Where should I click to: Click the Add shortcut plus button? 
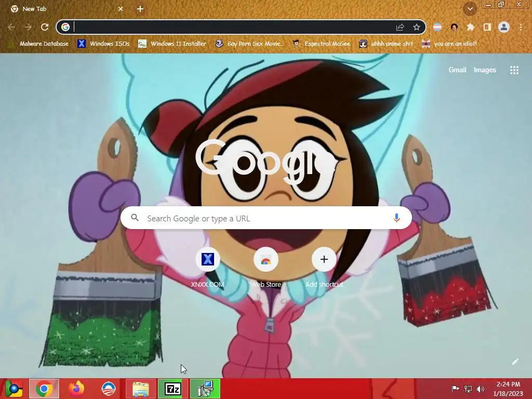tap(324, 260)
